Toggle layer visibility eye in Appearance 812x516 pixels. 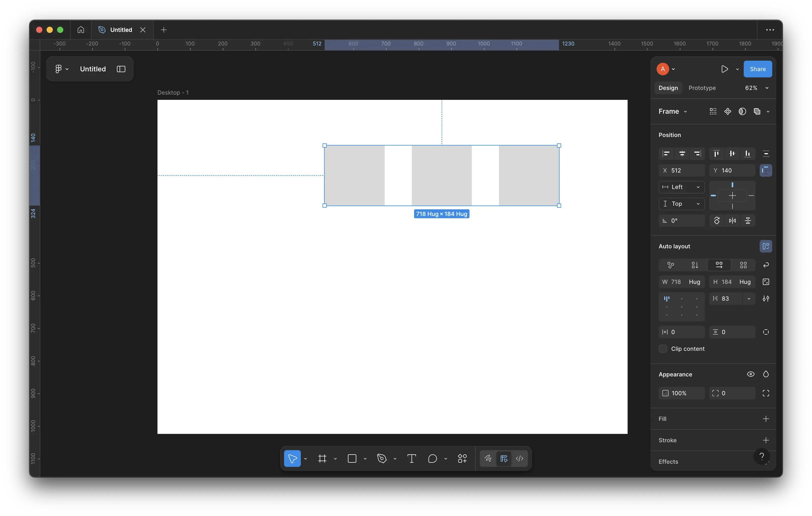point(750,374)
